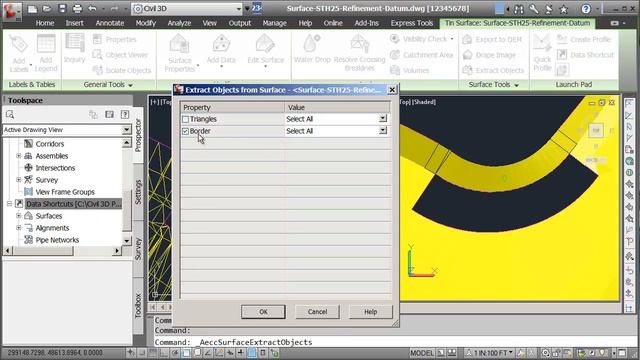The width and height of the screenshot is (640, 360).
Task: Select Intersections in the tree
Action: pos(55,168)
